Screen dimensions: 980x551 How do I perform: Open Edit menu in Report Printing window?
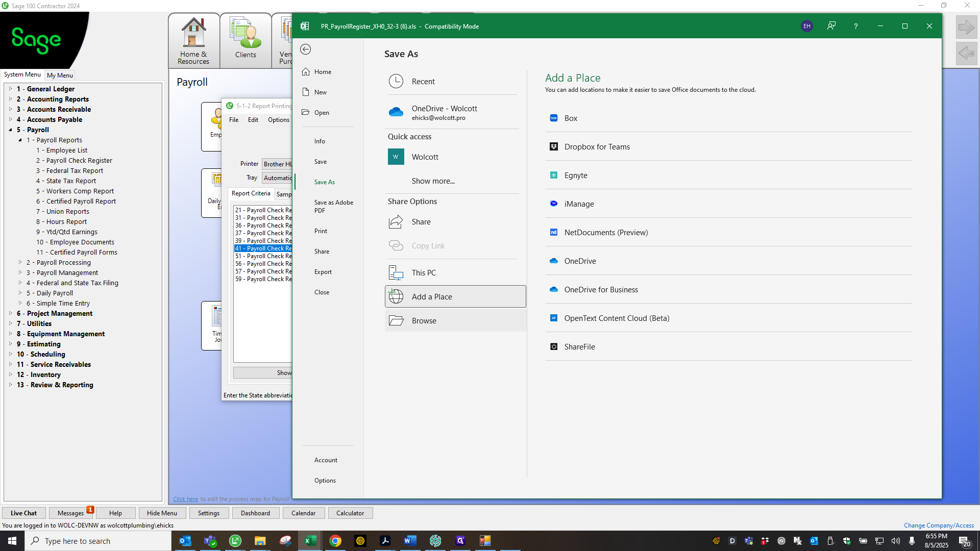coord(253,120)
